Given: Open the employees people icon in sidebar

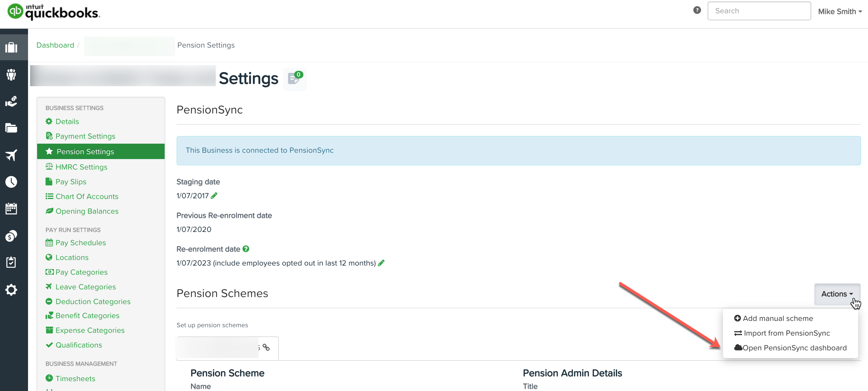Looking at the screenshot, I should (x=11, y=74).
